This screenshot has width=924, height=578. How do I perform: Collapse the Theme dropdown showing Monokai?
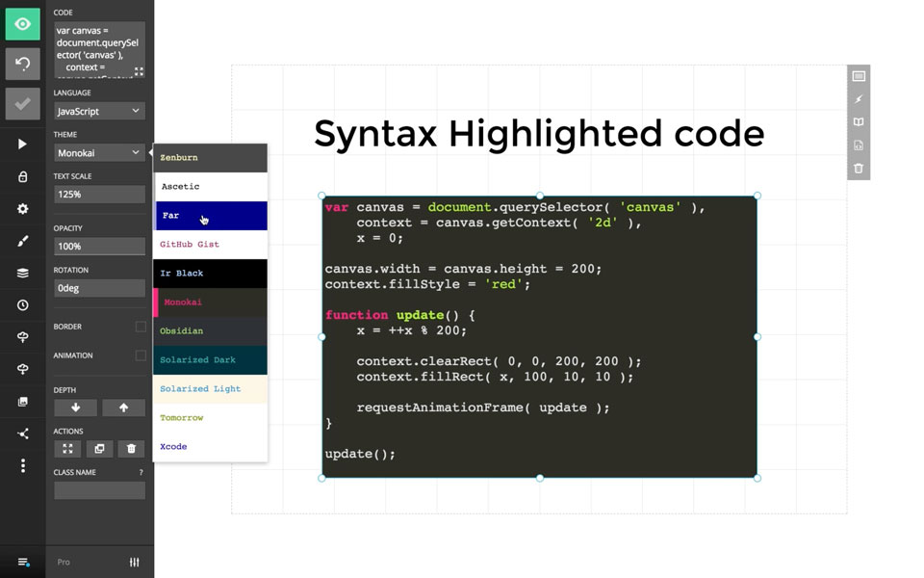click(99, 153)
